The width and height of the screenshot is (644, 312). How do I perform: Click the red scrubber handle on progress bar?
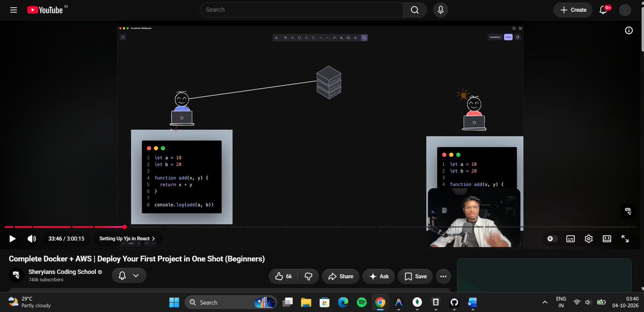125,227
